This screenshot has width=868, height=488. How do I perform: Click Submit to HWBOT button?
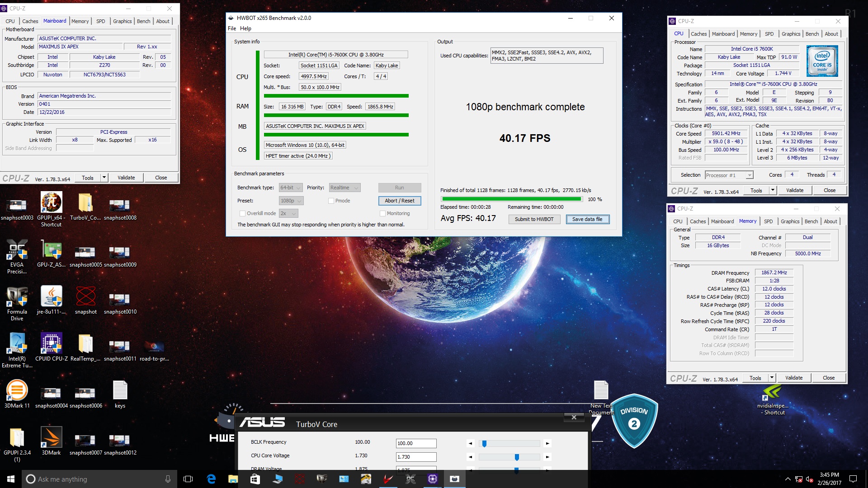pyautogui.click(x=534, y=219)
